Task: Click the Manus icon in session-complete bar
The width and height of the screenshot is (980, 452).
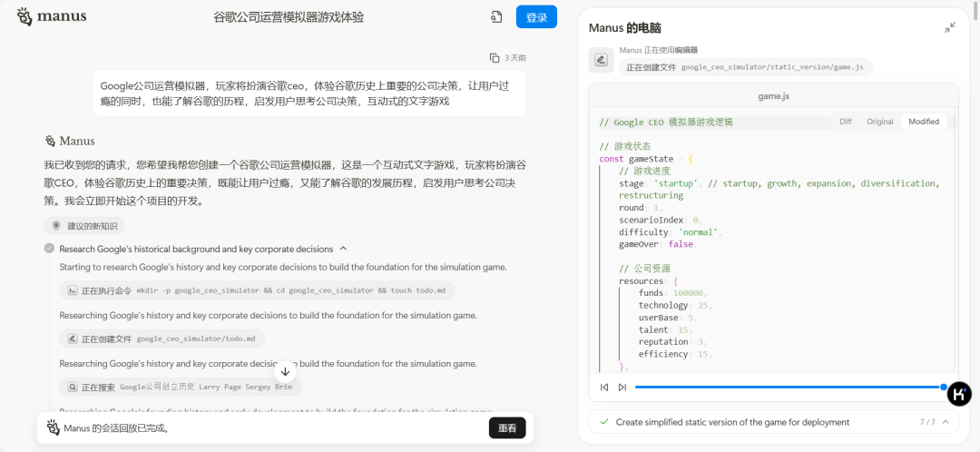Action: click(54, 428)
